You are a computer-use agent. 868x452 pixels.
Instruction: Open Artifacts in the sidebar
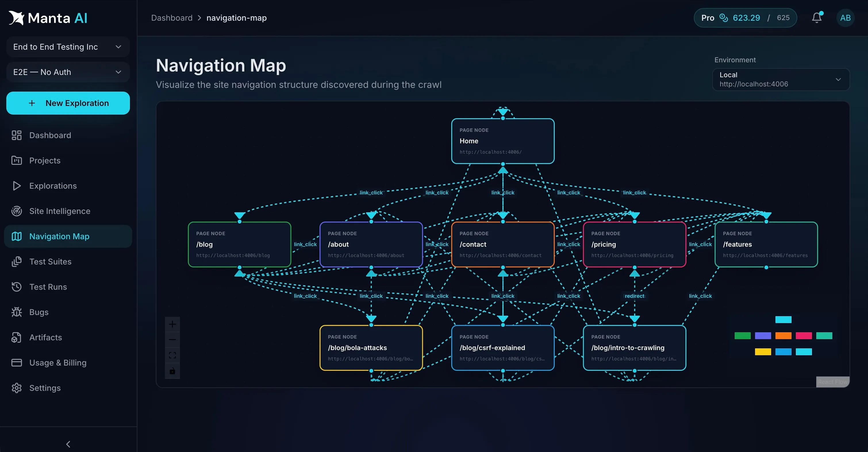[x=68, y=337]
